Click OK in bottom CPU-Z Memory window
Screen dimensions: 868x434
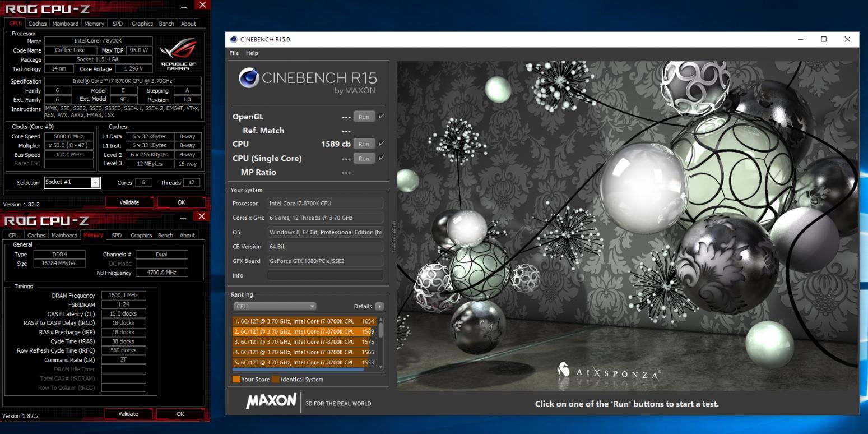[x=180, y=414]
